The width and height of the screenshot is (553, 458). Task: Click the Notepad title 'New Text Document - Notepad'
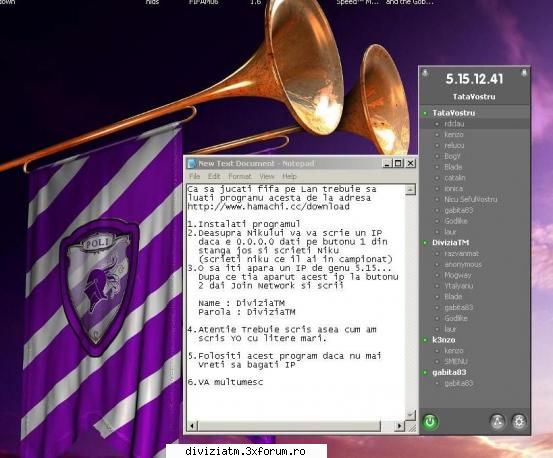(x=256, y=164)
